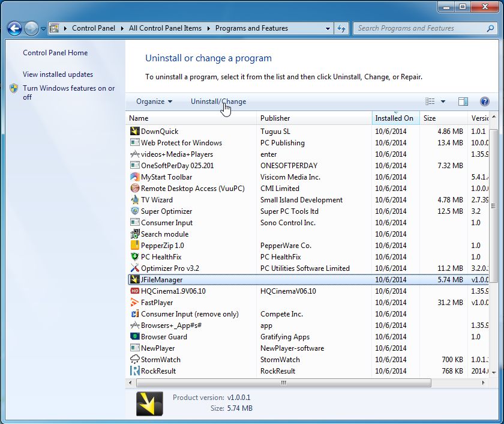The width and height of the screenshot is (504, 424).
Task: Open the recent pages dropdown arrow
Action: (43, 29)
